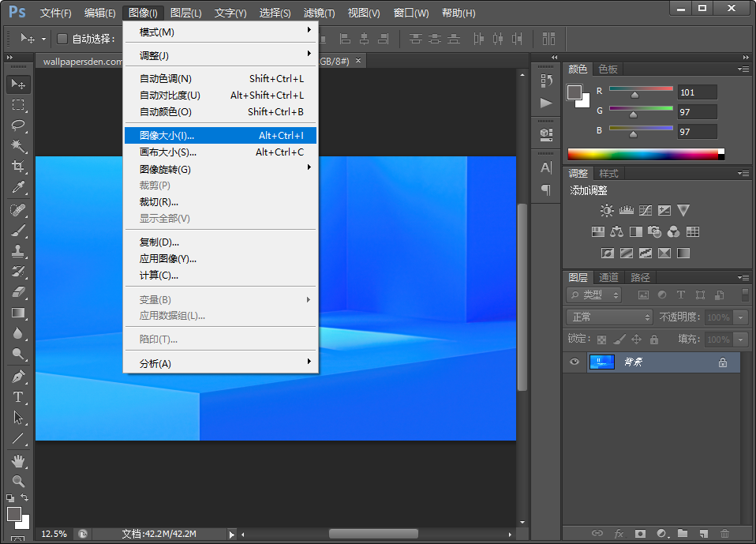Screen dimensions: 756x544
Task: Pick the Crop tool in toolbar
Action: (x=18, y=167)
